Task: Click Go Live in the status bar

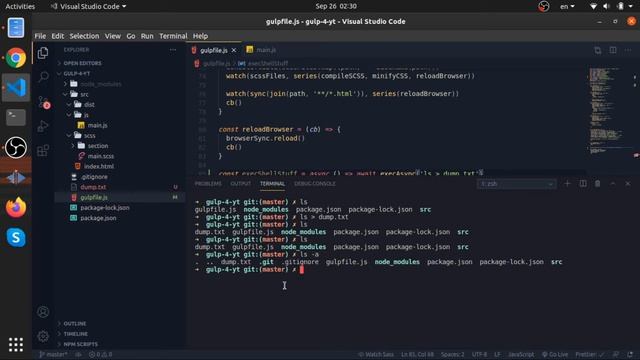Action: pos(555,354)
